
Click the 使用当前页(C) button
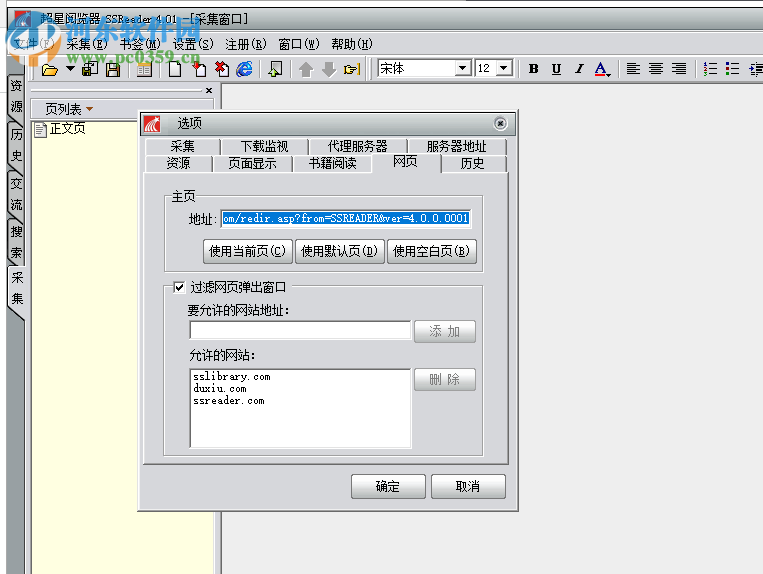pyautogui.click(x=248, y=251)
